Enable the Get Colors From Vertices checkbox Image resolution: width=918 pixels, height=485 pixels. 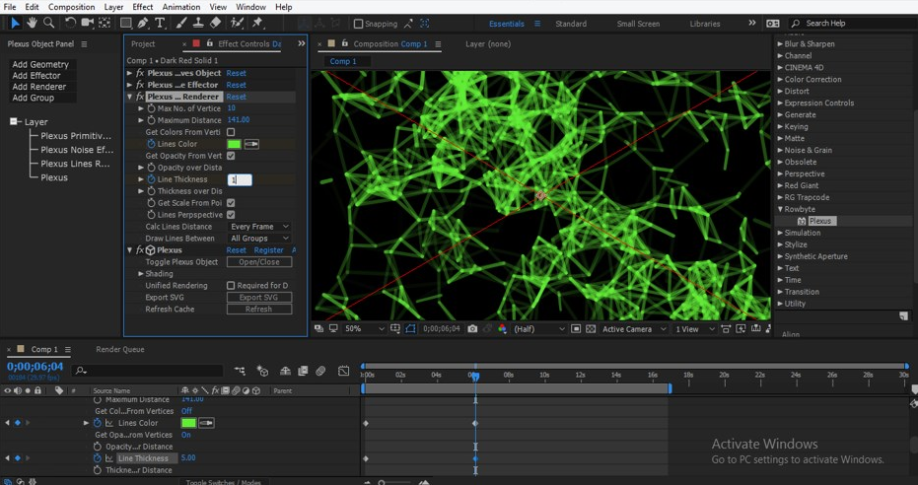pos(231,132)
